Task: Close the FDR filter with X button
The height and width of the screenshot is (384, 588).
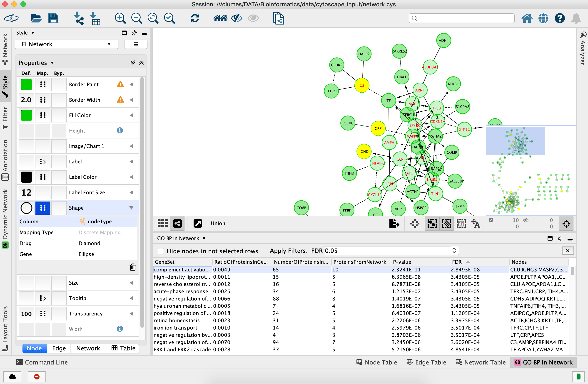Action: tap(568, 251)
